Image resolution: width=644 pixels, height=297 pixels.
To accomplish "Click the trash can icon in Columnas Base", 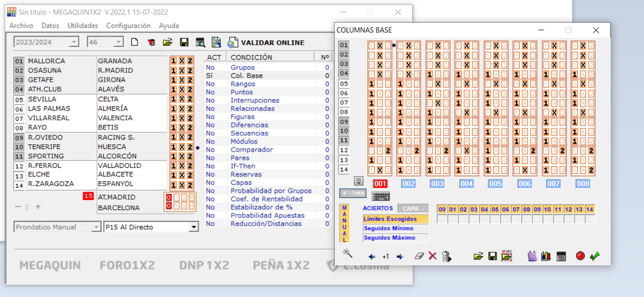I will [x=446, y=256].
